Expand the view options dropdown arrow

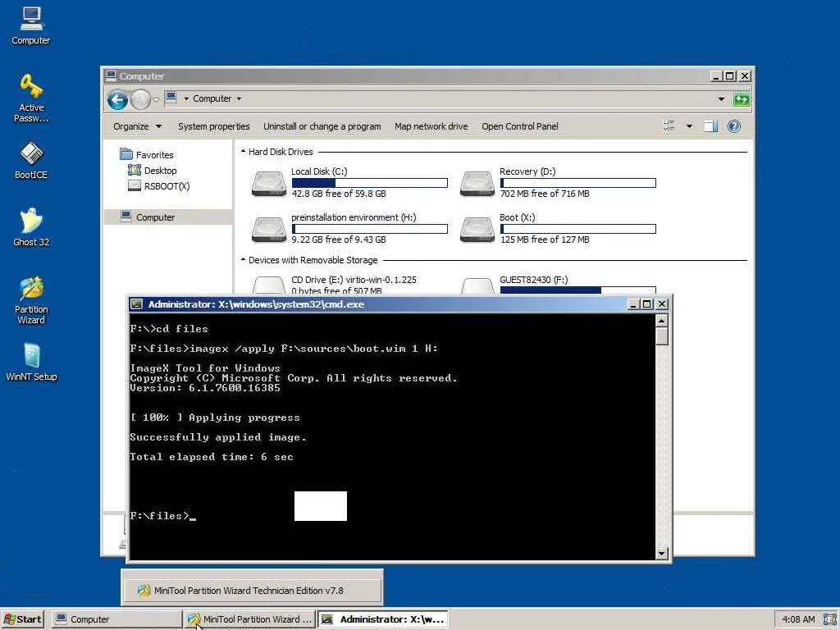tap(689, 126)
